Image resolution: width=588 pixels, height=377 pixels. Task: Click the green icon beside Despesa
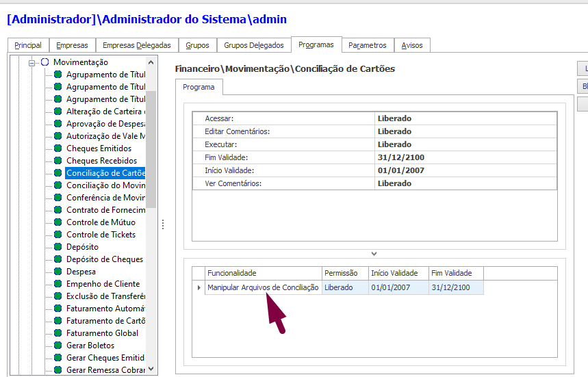[58, 272]
